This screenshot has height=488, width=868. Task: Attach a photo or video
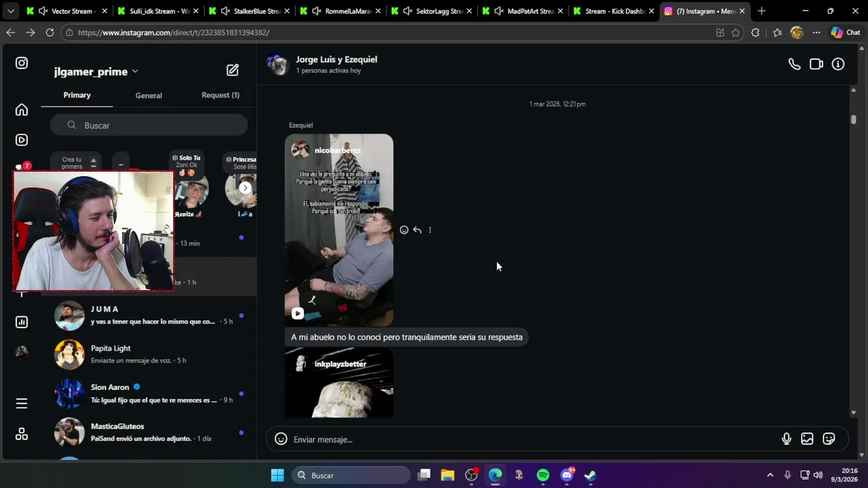(807, 439)
